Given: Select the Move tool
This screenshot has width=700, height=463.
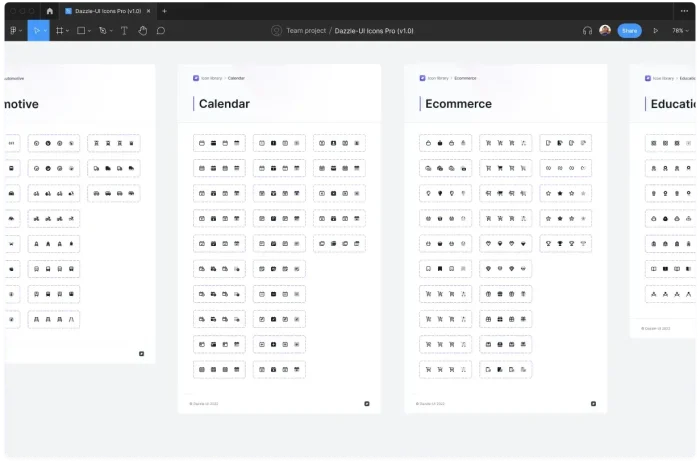Looking at the screenshot, I should click(x=37, y=31).
